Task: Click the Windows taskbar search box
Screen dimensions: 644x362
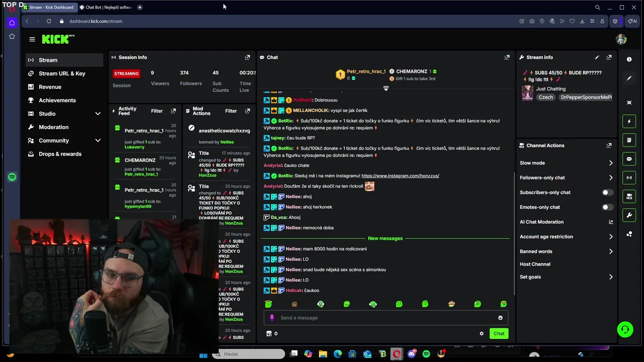Action: 248,354
